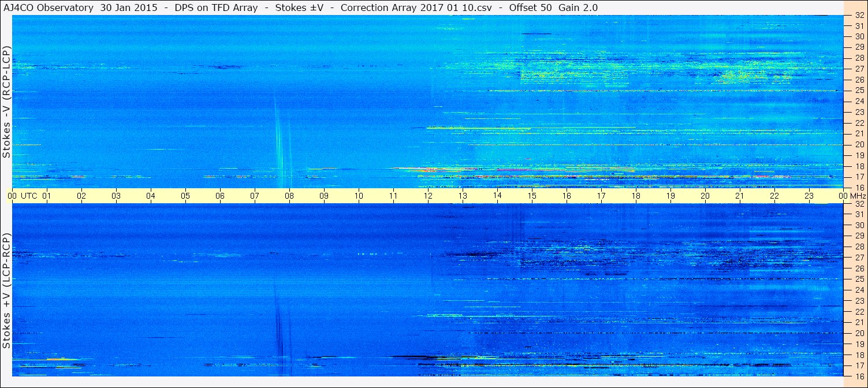868x388 pixels.
Task: Select the 20 hour time marker
Action: [x=705, y=196]
